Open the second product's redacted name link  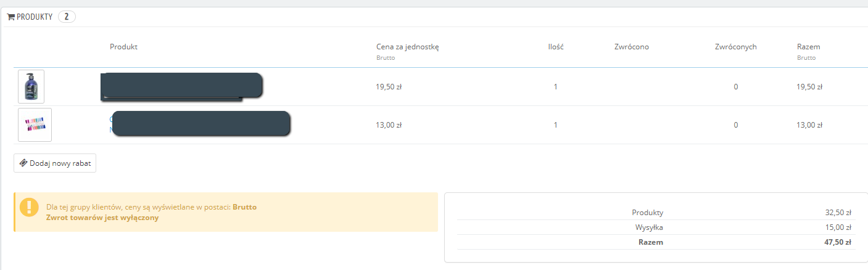pos(200,124)
